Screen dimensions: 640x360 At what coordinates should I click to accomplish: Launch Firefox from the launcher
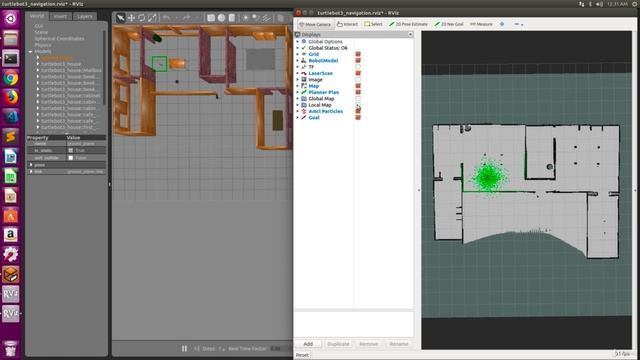tap(11, 98)
